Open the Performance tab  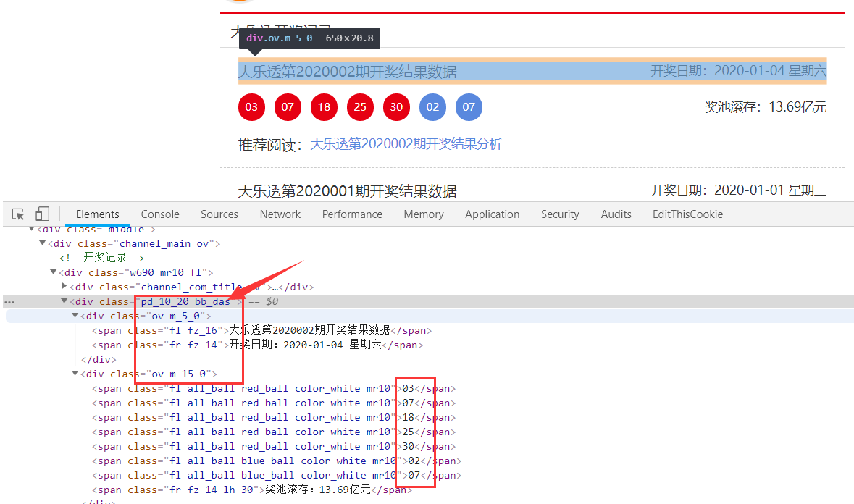click(352, 214)
